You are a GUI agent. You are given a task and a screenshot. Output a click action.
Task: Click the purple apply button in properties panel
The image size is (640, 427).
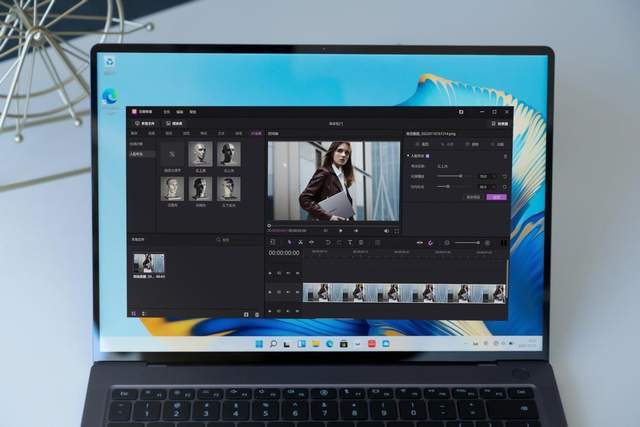496,197
